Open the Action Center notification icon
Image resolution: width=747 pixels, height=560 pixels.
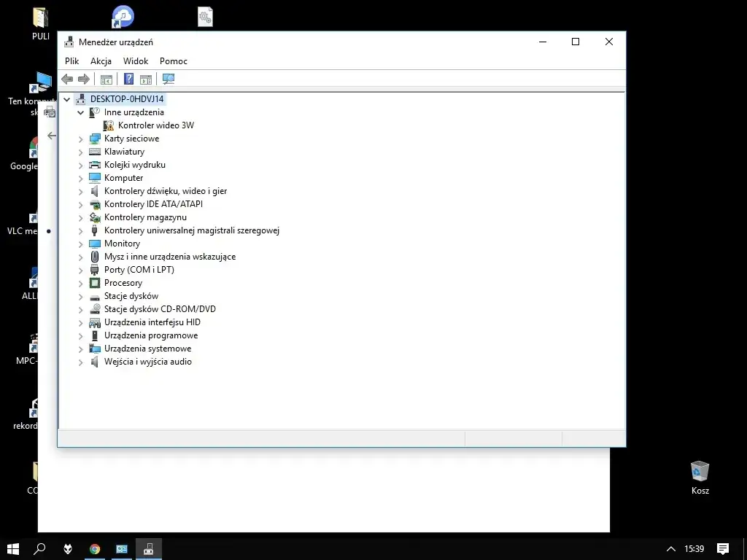point(723,549)
